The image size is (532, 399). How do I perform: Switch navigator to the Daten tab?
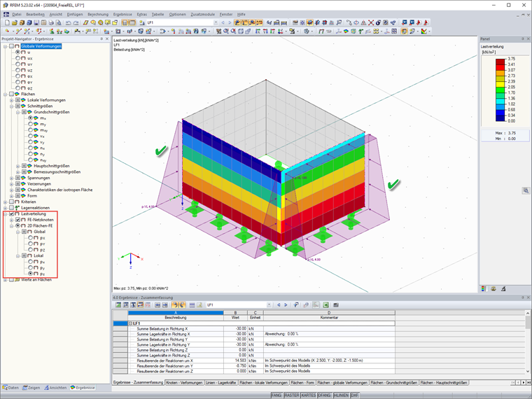(x=10, y=388)
